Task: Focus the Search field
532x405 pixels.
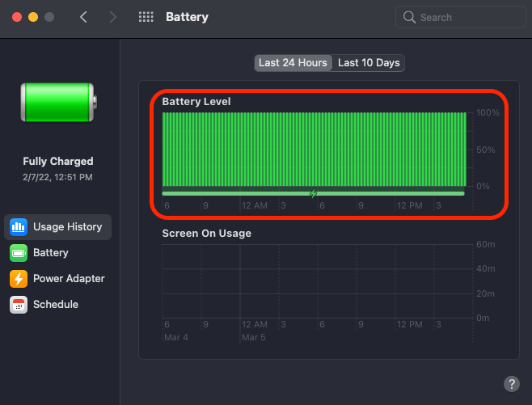Action: [x=460, y=17]
